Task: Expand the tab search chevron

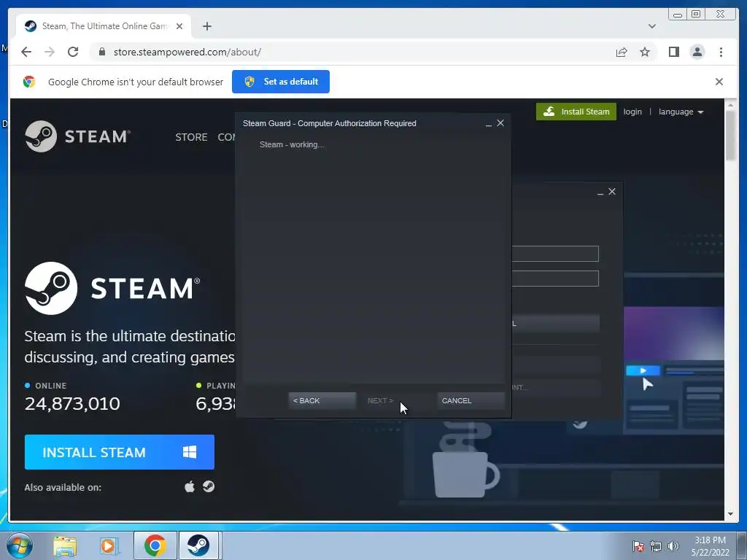Action: click(651, 26)
